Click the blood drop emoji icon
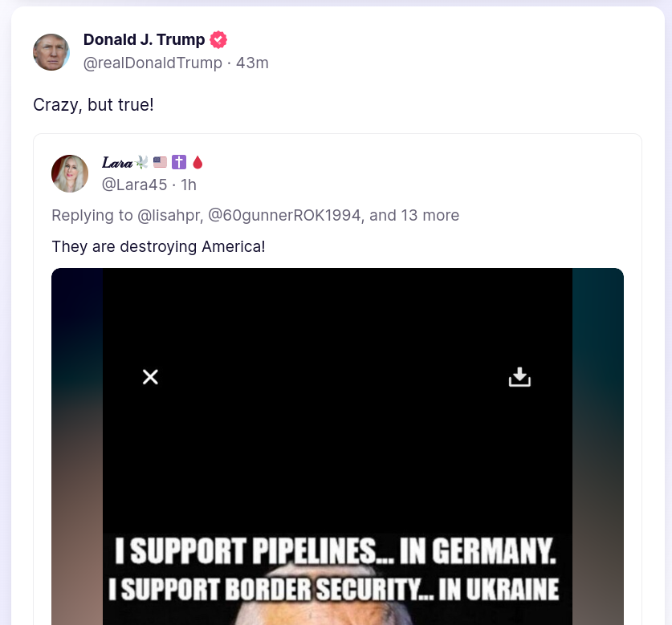This screenshot has height=625, width=672. coord(198,163)
